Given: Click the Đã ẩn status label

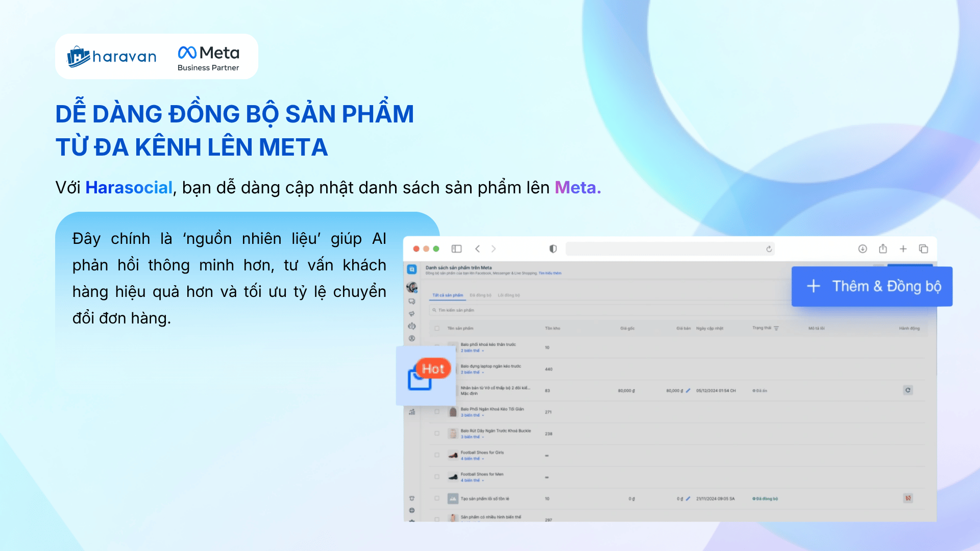Looking at the screenshot, I should pos(759,391).
